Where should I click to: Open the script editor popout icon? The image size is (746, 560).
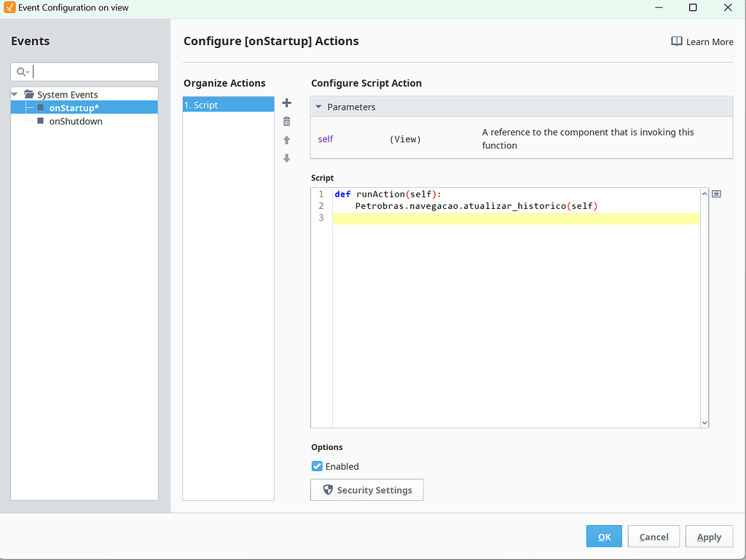(716, 193)
